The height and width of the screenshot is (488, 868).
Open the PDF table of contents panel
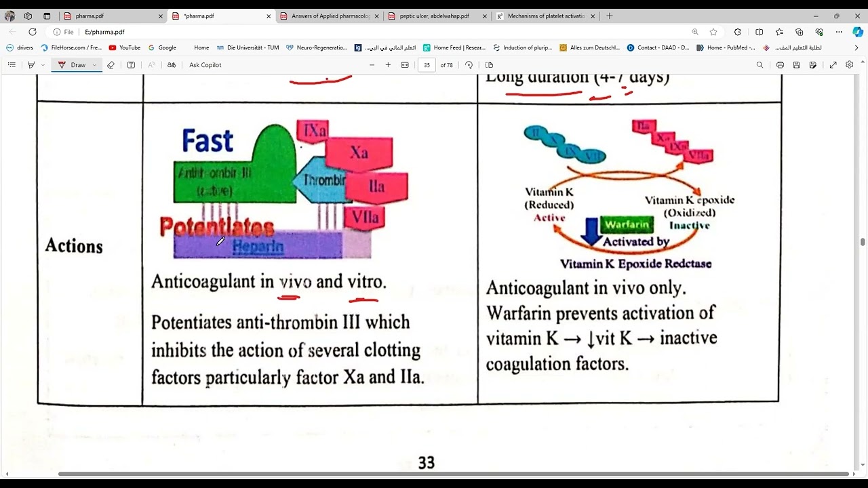tap(12, 65)
